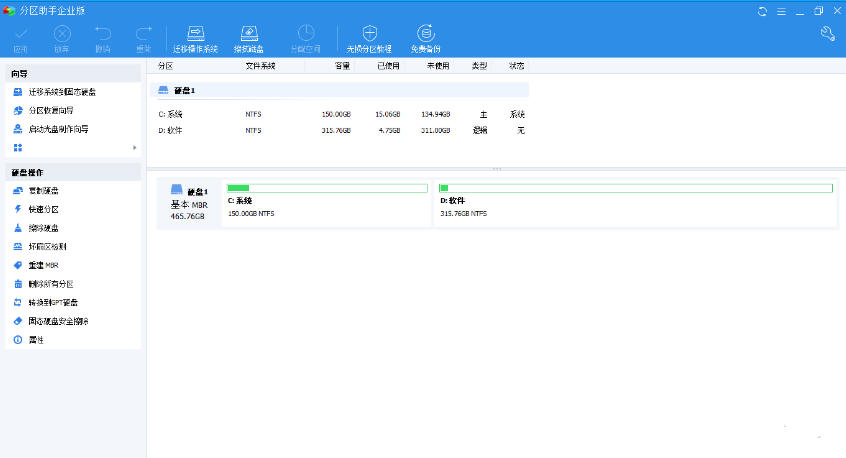Viewport: 846px width, 458px height.
Task: Open the wrench tools icon at top right
Action: [828, 34]
